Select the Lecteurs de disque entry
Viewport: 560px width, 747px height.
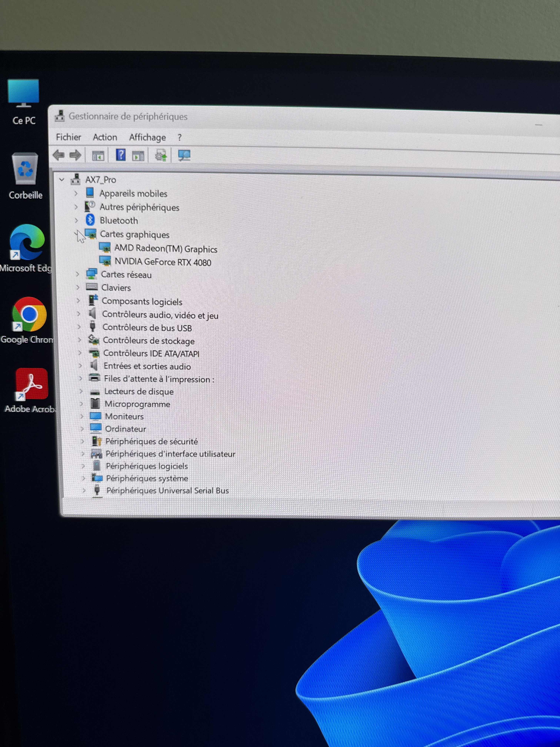[x=139, y=391]
